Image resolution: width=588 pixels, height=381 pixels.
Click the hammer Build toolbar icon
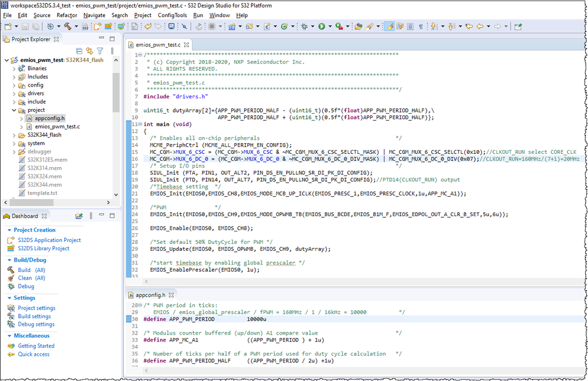tap(68, 26)
